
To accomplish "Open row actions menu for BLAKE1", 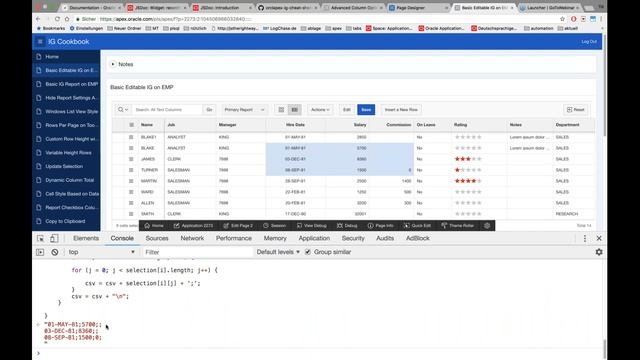I will pyautogui.click(x=131, y=137).
